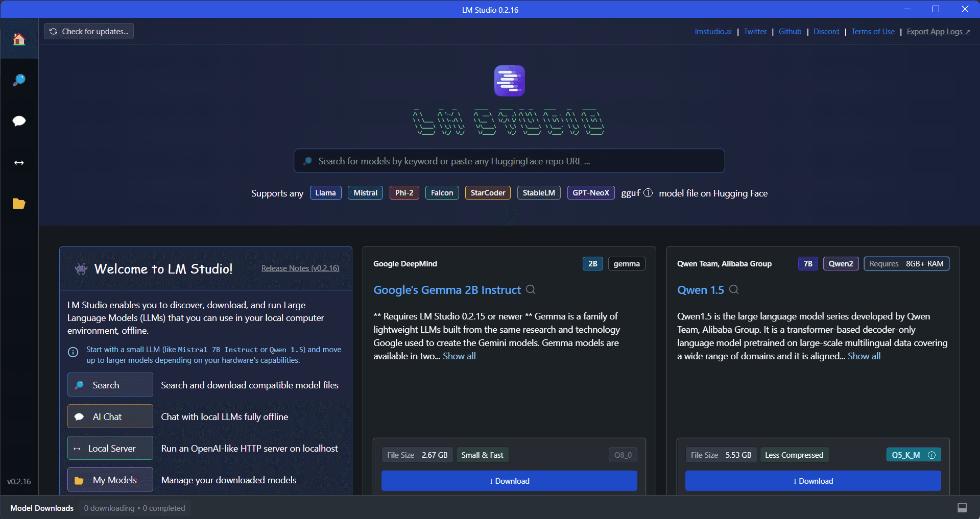
Task: Click Export App Logs link
Action: (938, 32)
